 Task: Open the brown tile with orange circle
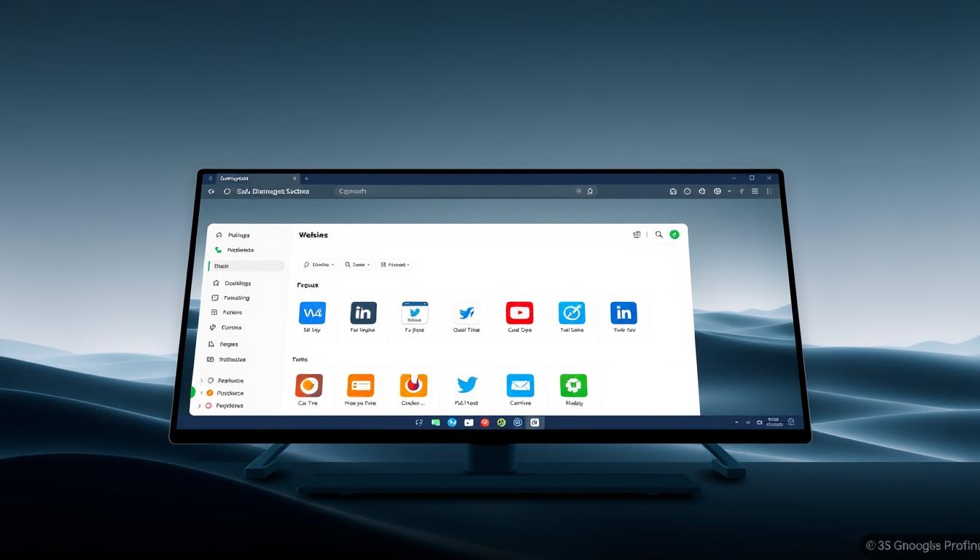click(308, 385)
